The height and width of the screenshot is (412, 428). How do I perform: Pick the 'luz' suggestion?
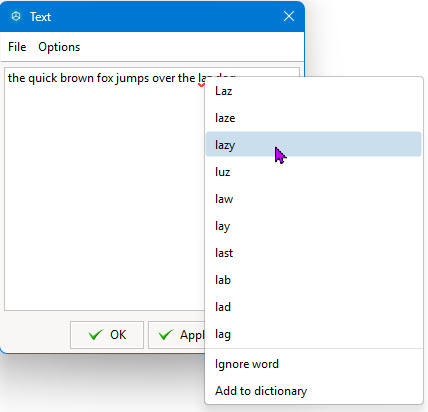pyautogui.click(x=313, y=172)
